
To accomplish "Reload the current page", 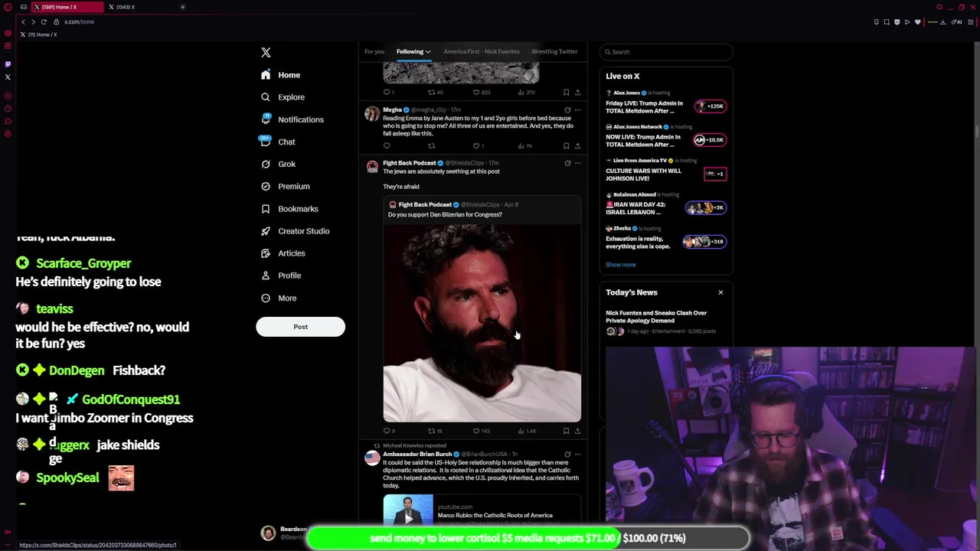I will click(44, 21).
